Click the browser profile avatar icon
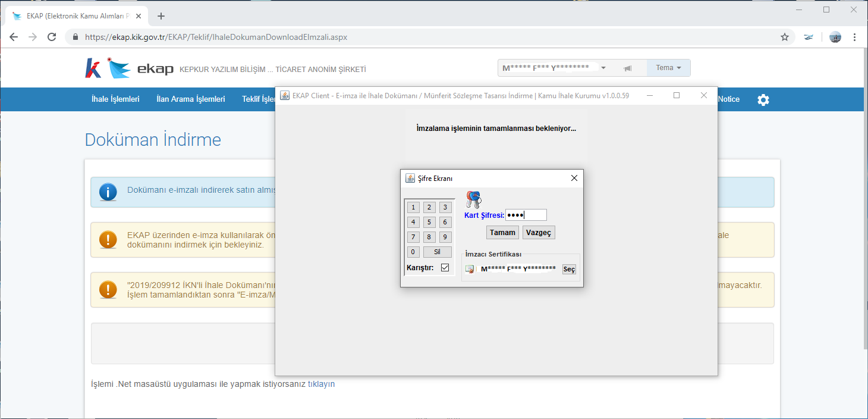The image size is (868, 419). [x=835, y=37]
